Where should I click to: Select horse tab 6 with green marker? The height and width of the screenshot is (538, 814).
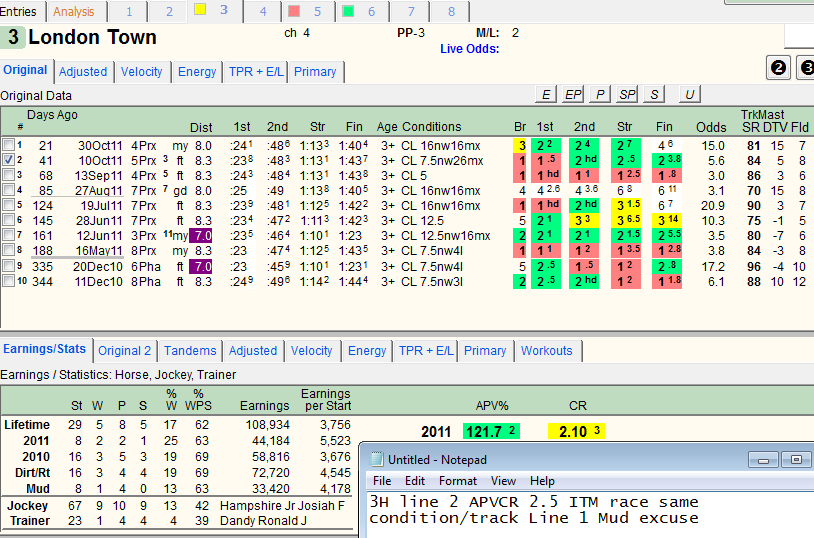click(363, 11)
